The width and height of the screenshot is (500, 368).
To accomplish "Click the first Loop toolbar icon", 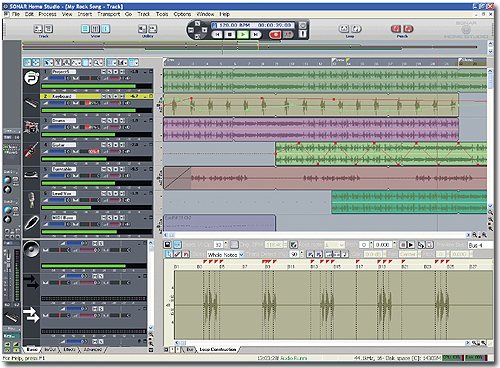I will [x=344, y=29].
